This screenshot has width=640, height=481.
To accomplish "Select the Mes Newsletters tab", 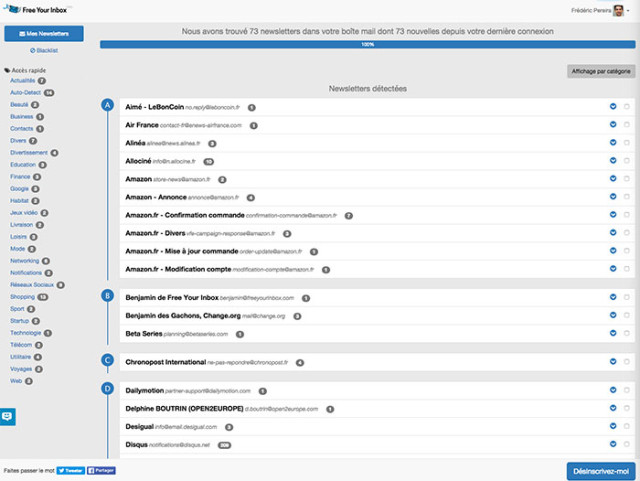I will 44,33.
